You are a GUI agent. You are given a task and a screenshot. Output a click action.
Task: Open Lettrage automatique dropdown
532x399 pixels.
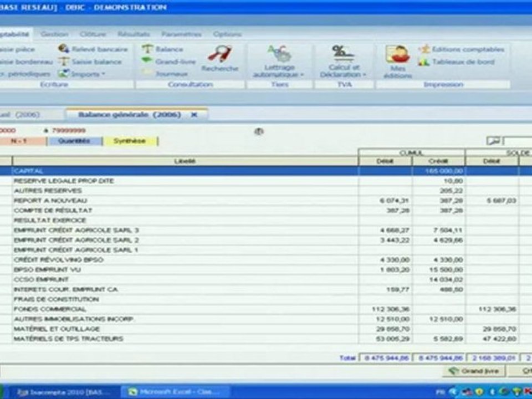coord(279,62)
